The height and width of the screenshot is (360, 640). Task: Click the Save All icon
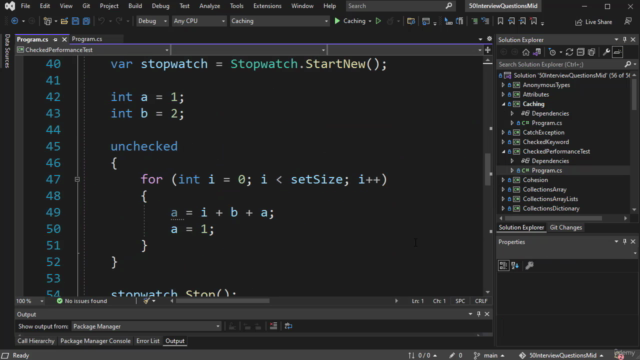pos(86,21)
